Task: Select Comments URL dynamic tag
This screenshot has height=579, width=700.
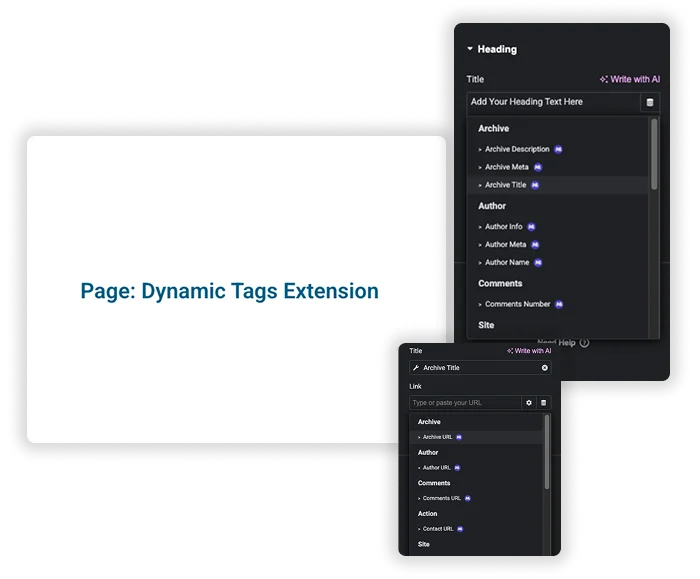Action: tap(442, 498)
